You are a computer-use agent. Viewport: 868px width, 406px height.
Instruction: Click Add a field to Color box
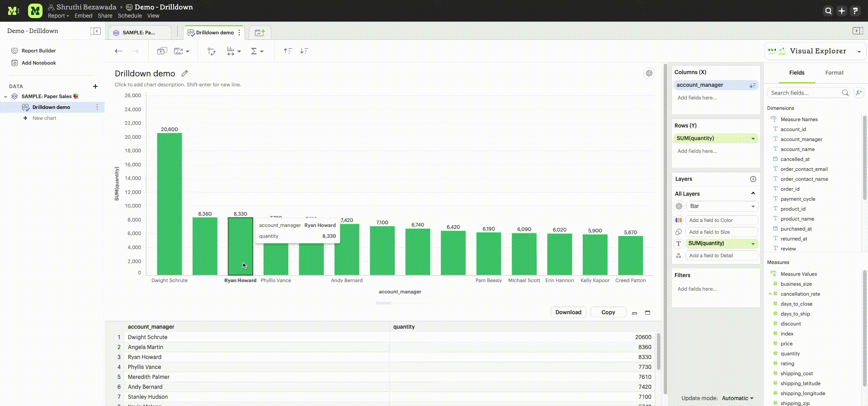[722, 220]
